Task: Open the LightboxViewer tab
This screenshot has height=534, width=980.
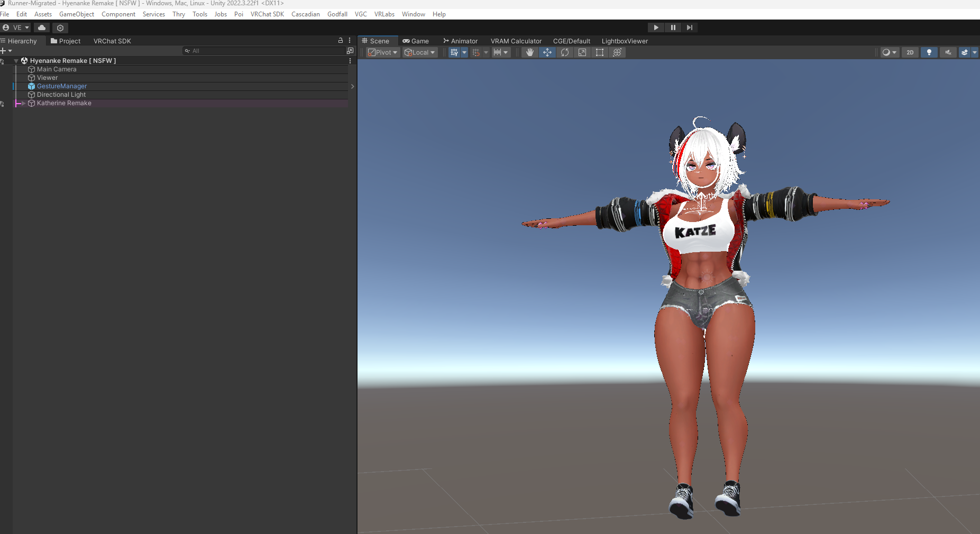Action: tap(625, 41)
